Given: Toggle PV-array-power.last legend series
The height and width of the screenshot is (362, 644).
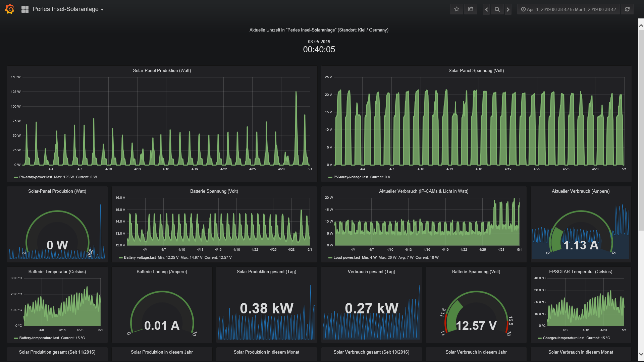Looking at the screenshot, I should 36,177.
